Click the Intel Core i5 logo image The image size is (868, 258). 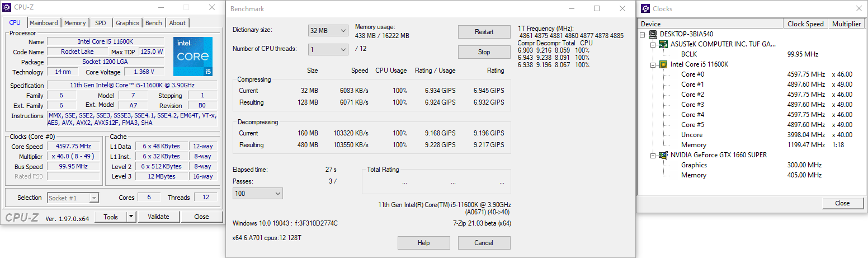point(193,56)
